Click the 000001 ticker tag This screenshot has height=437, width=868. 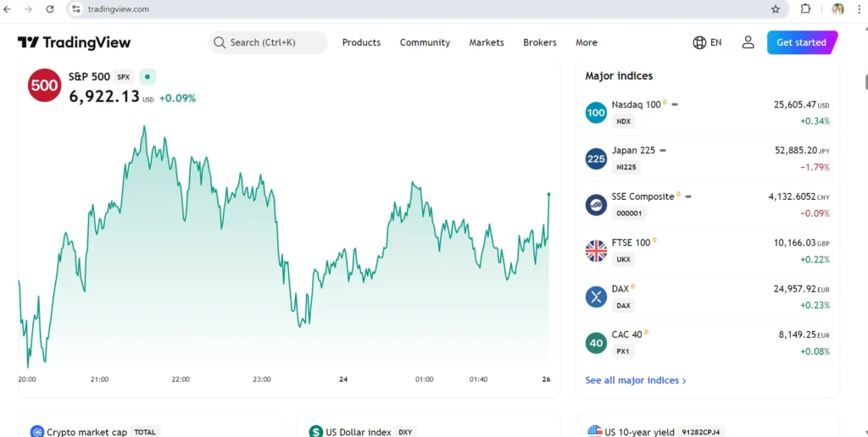click(x=629, y=213)
